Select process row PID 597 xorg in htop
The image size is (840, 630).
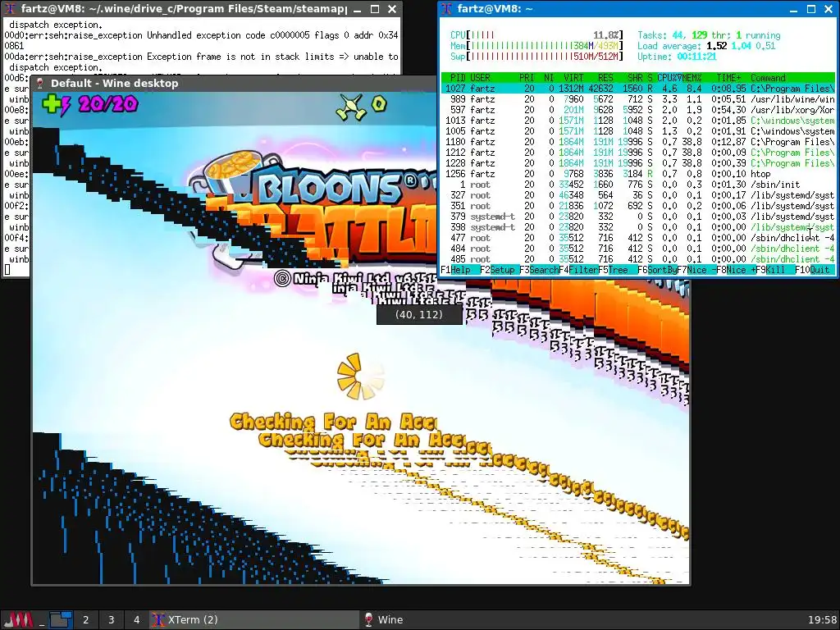pyautogui.click(x=638, y=110)
